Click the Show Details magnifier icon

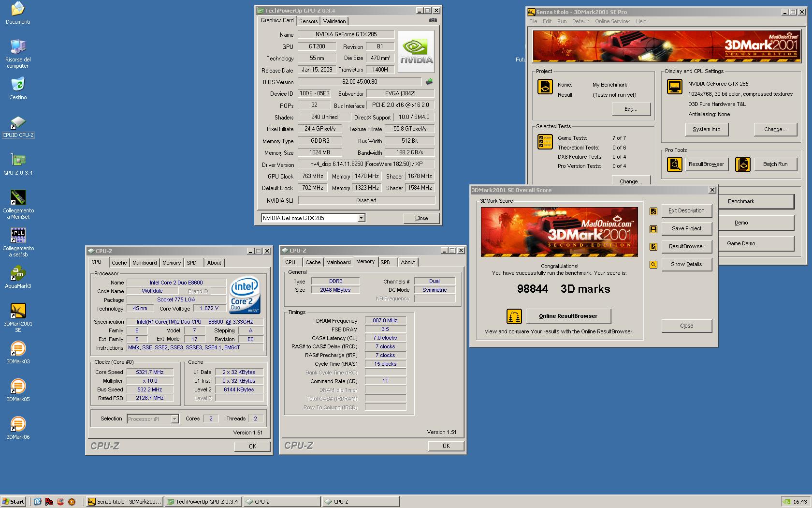pyautogui.click(x=653, y=265)
